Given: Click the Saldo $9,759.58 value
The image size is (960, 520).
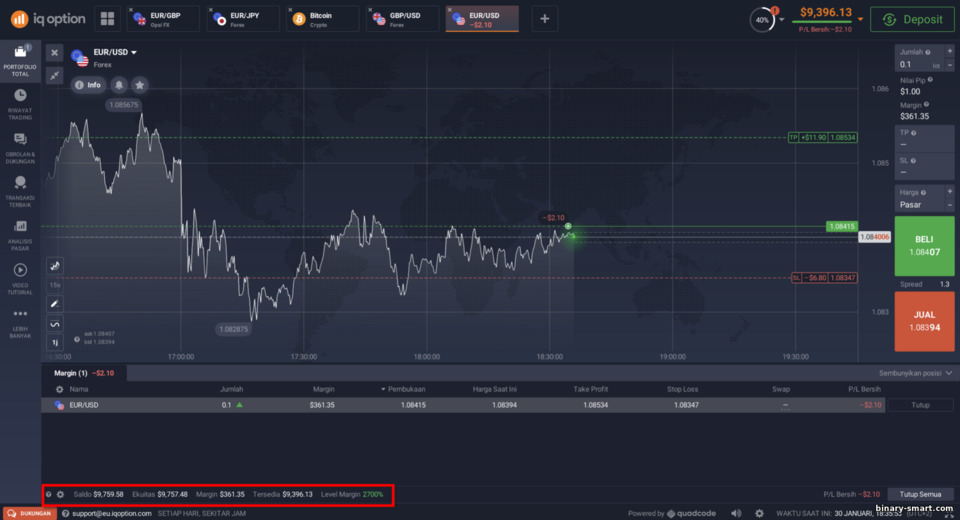Looking at the screenshot, I should (x=108, y=494).
